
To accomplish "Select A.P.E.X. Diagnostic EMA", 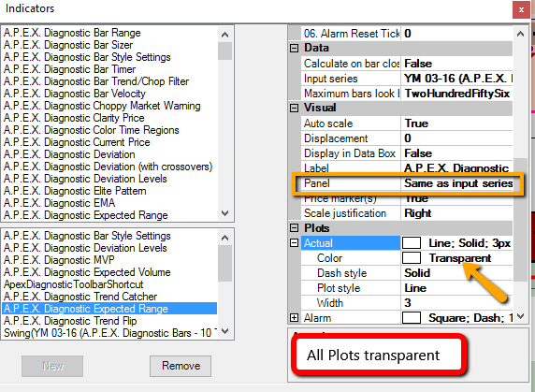I will pos(59,203).
